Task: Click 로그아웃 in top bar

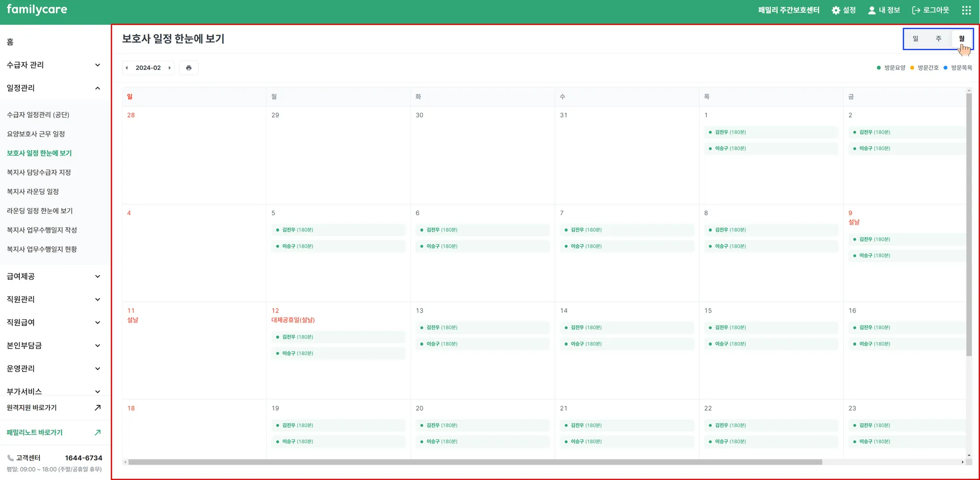Action: click(931, 10)
